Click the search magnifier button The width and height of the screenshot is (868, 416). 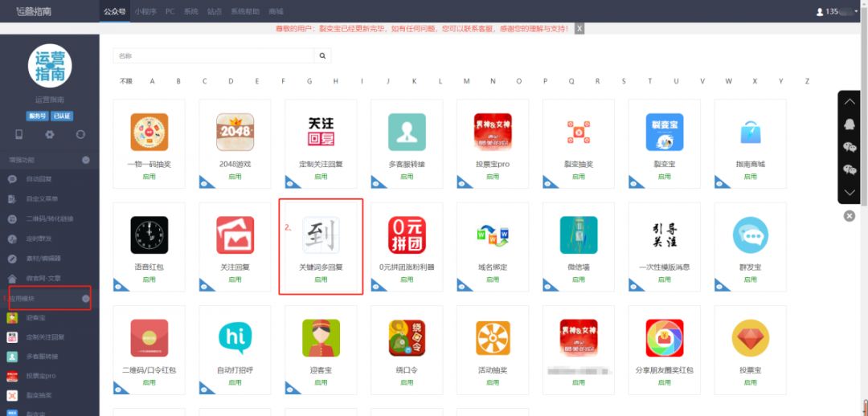(322, 56)
